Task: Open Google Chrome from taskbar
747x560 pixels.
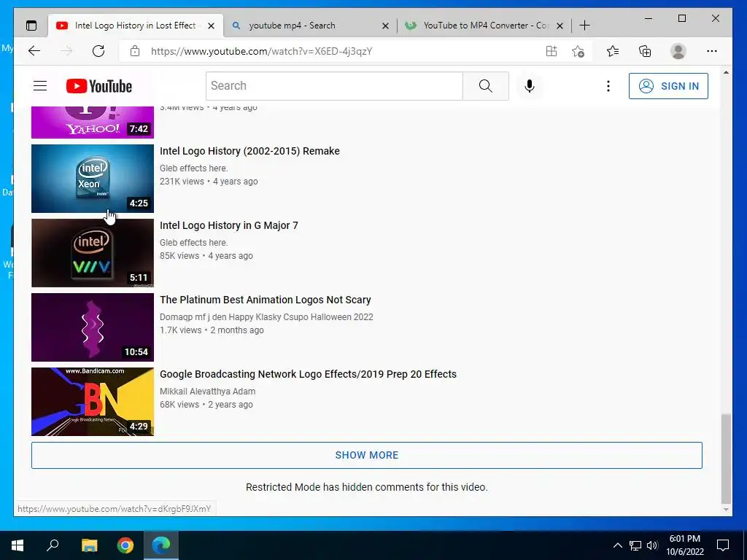Action: point(125,545)
